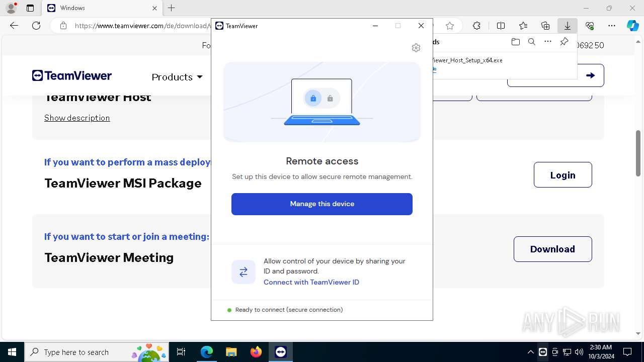644x362 pixels.
Task: Click Show description under TeamViewer Host
Action: (x=77, y=118)
